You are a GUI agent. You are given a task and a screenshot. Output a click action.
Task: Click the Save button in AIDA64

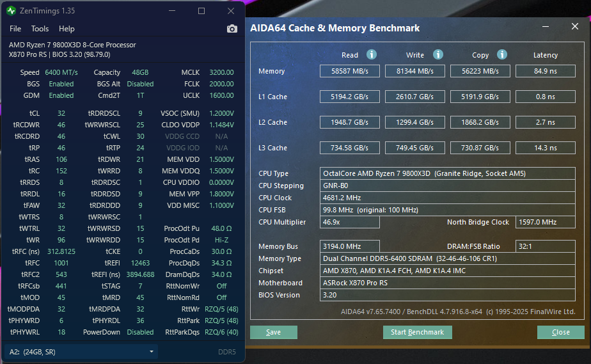tap(274, 332)
